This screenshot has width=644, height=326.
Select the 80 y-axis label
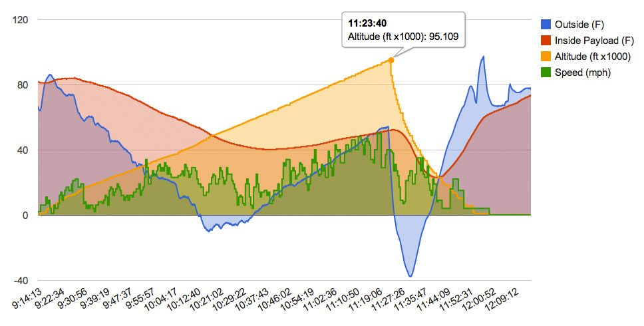pos(22,85)
